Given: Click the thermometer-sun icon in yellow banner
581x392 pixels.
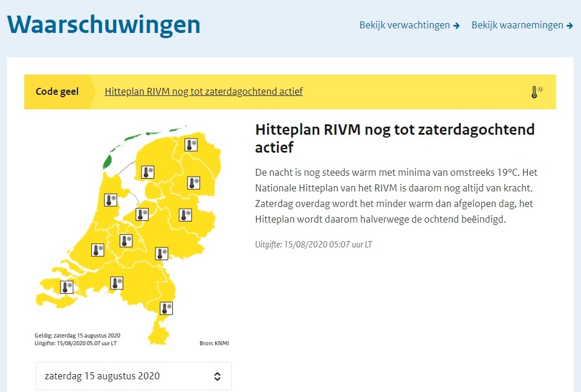Looking at the screenshot, I should click(537, 92).
